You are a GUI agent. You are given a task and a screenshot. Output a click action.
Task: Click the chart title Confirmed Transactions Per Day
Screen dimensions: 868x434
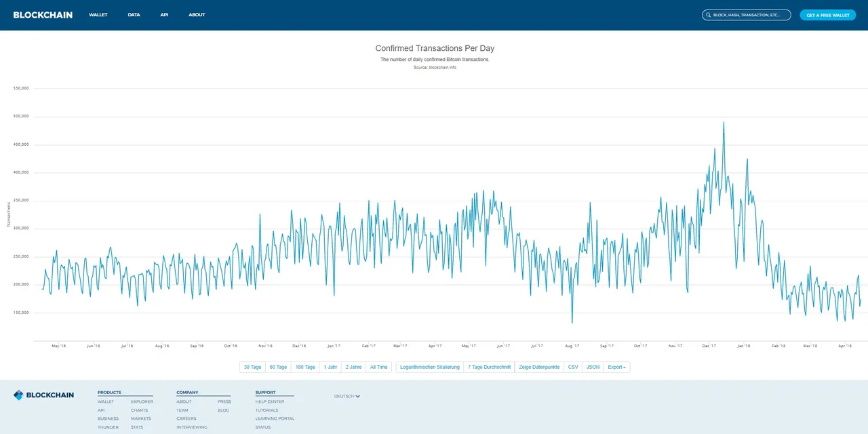pos(435,49)
